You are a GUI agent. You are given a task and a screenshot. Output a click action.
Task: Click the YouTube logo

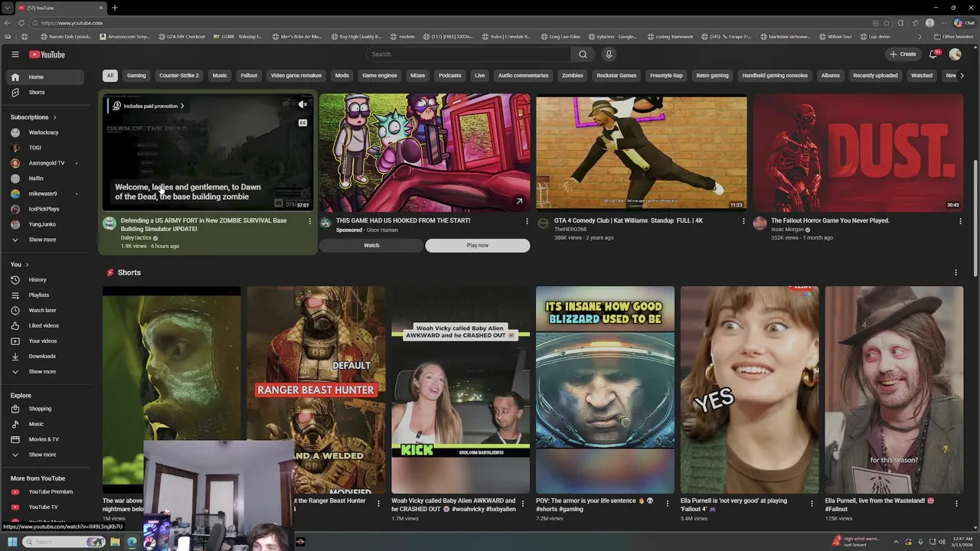click(47, 54)
